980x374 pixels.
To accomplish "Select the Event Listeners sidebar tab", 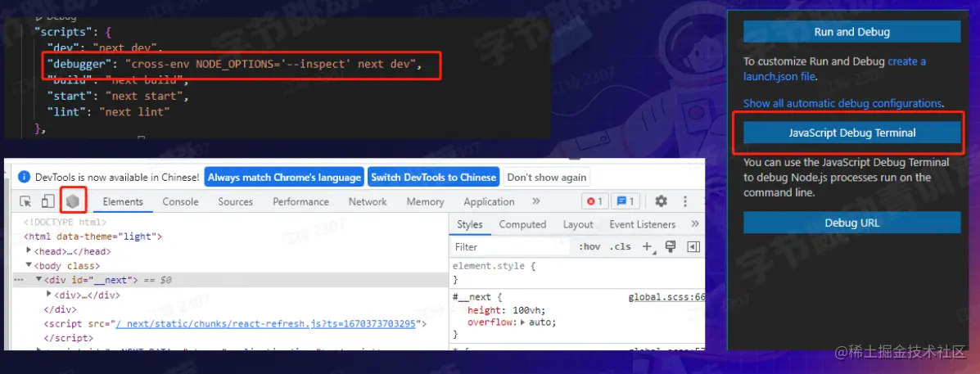I will [x=643, y=224].
